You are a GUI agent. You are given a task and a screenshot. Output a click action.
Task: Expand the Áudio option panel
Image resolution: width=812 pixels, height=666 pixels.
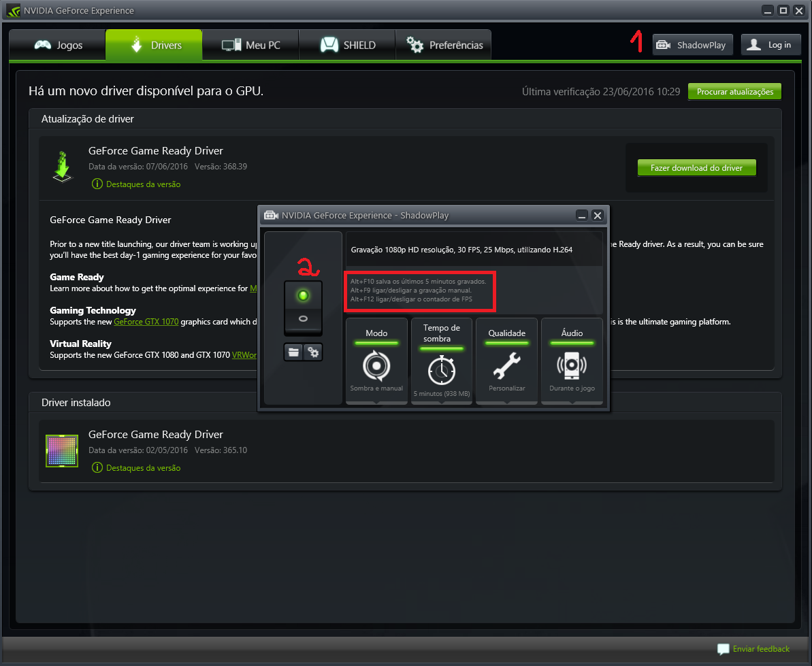[x=572, y=361]
